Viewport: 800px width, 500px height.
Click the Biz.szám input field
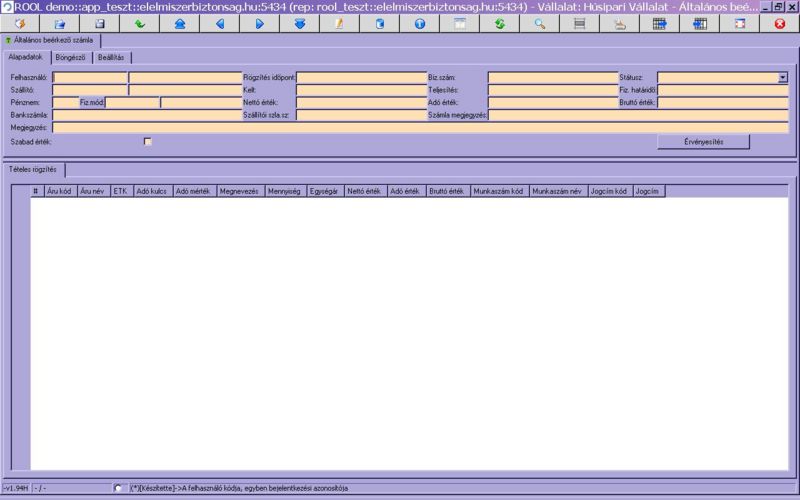pos(552,77)
